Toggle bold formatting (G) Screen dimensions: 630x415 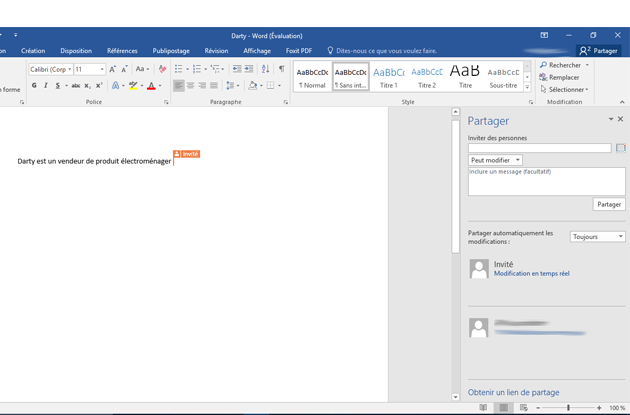[34, 85]
